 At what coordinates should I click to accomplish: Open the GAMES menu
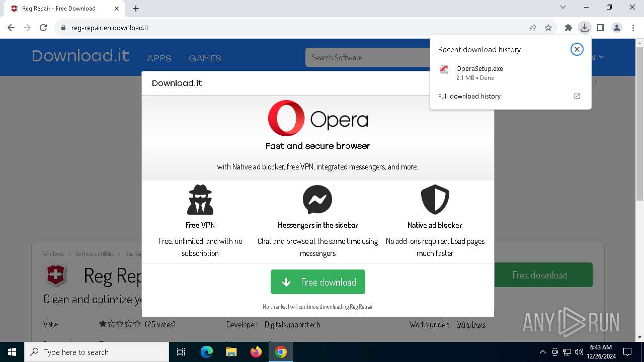(205, 58)
